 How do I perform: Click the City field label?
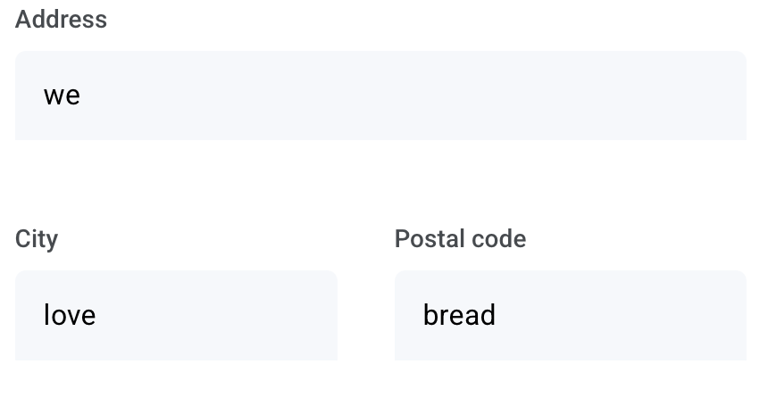pos(37,239)
